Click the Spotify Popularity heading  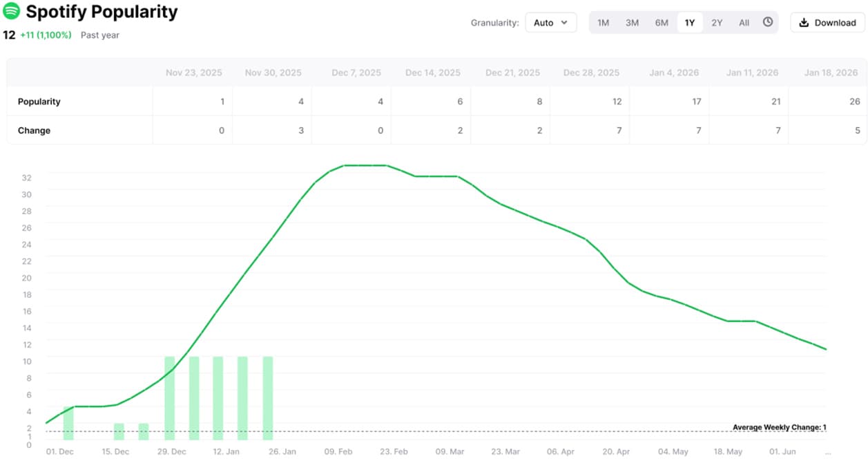click(x=102, y=12)
